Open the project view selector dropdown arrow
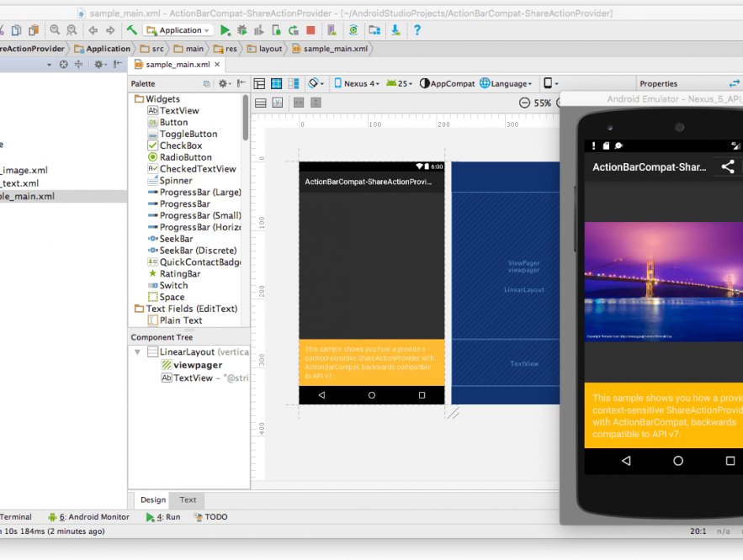Image resolution: width=743 pixels, height=560 pixels. [x=49, y=65]
